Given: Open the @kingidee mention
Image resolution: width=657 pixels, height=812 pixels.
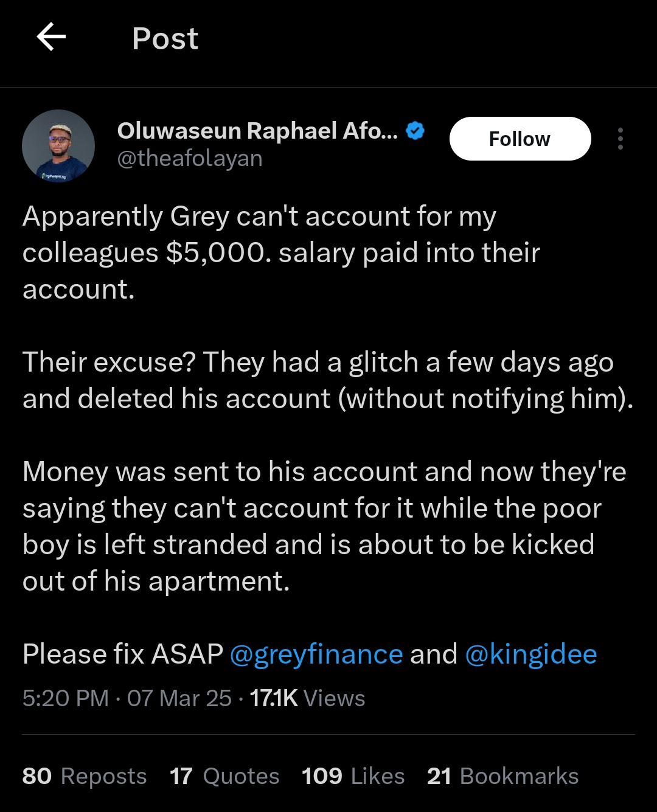Looking at the screenshot, I should pos(531,654).
